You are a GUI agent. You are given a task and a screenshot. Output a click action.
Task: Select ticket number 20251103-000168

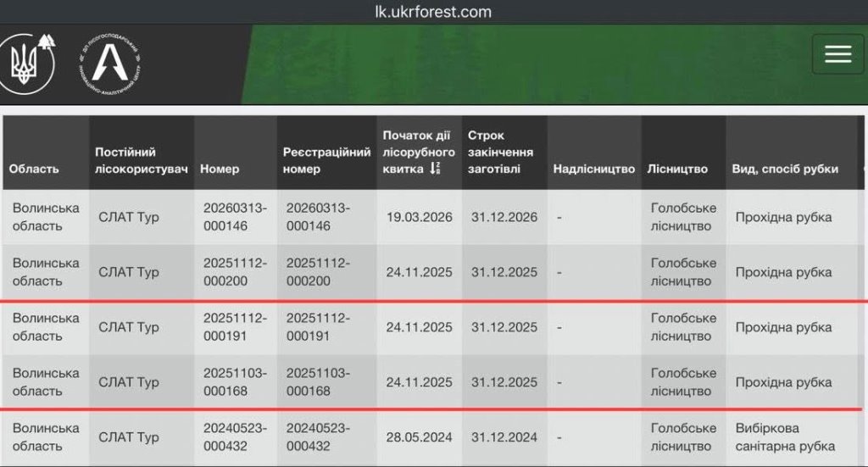235,382
